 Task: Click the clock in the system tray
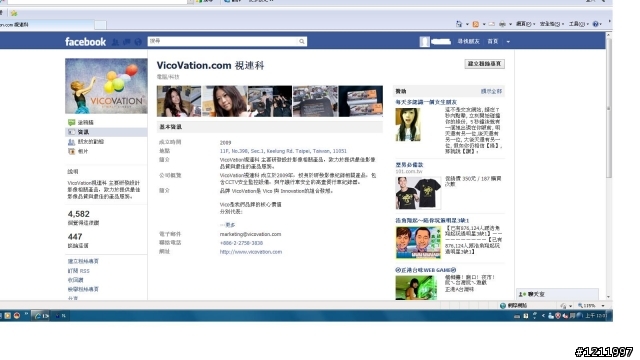click(x=596, y=316)
